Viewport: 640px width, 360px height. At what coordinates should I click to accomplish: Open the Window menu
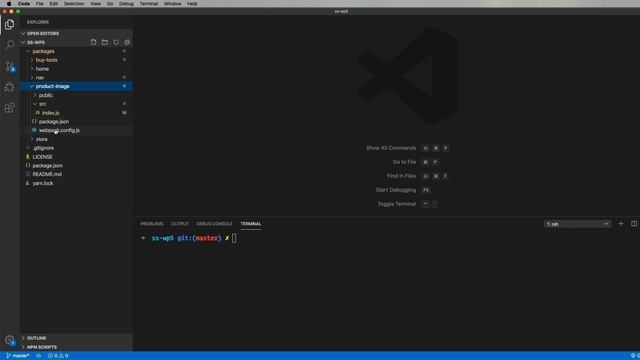pyautogui.click(x=172, y=4)
